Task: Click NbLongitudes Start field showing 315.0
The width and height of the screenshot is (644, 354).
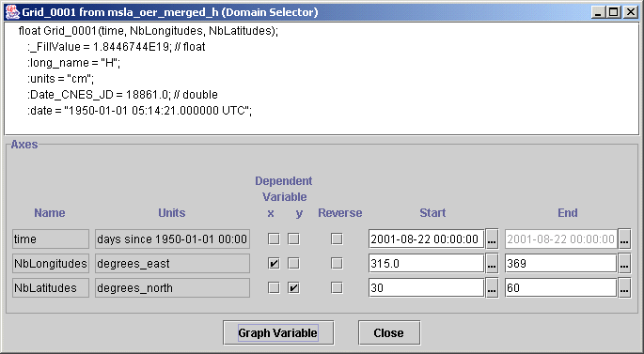Action: (x=426, y=263)
